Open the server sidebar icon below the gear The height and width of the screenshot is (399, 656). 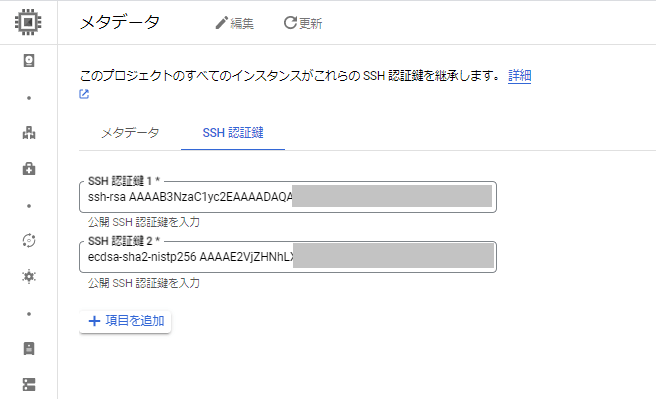tap(29, 348)
